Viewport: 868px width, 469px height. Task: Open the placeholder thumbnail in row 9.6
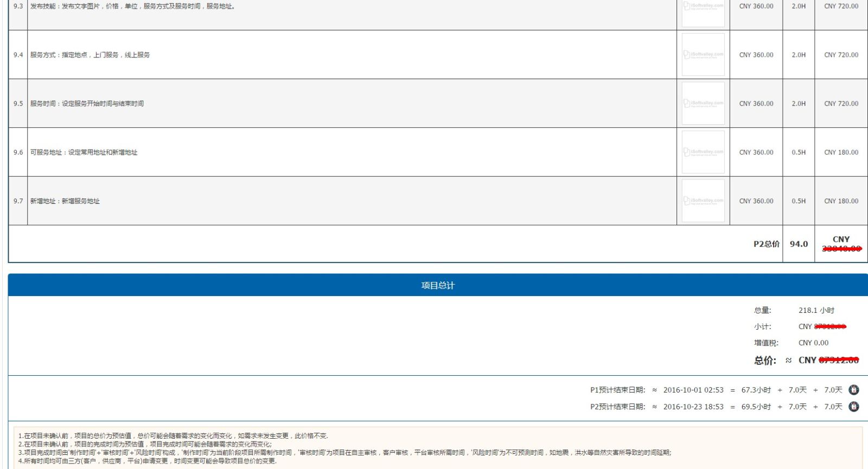703,152
